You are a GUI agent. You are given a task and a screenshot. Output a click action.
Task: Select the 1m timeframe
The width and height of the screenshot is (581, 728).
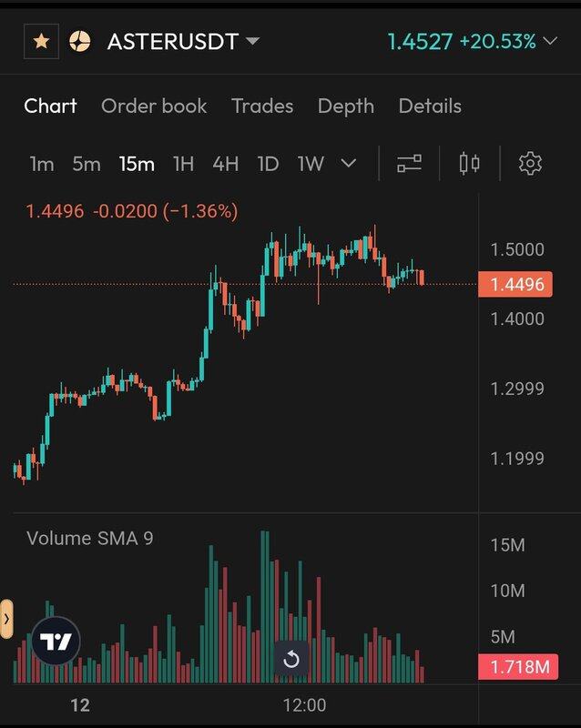coord(42,164)
